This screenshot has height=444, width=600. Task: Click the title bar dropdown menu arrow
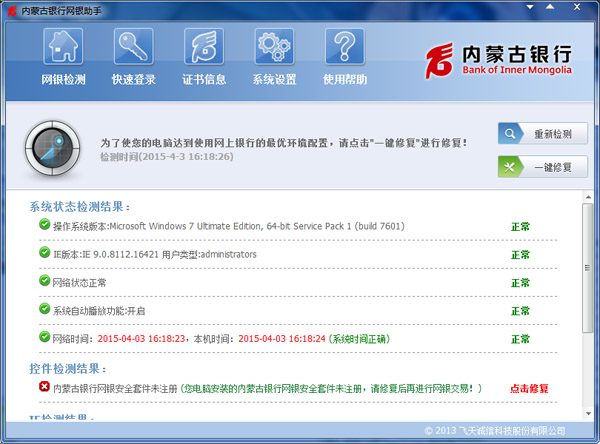pos(530,7)
